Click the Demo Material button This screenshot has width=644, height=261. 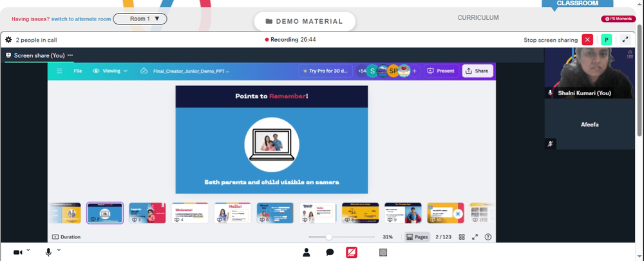pyautogui.click(x=305, y=21)
